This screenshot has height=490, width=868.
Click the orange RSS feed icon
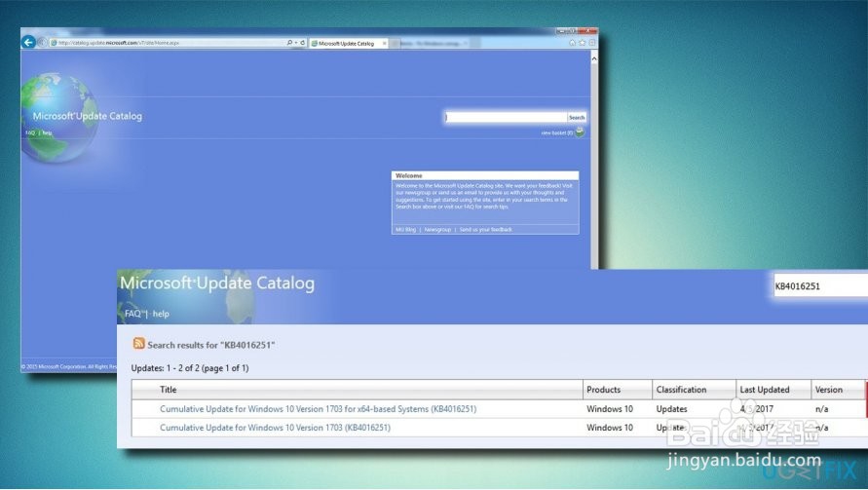pos(138,344)
